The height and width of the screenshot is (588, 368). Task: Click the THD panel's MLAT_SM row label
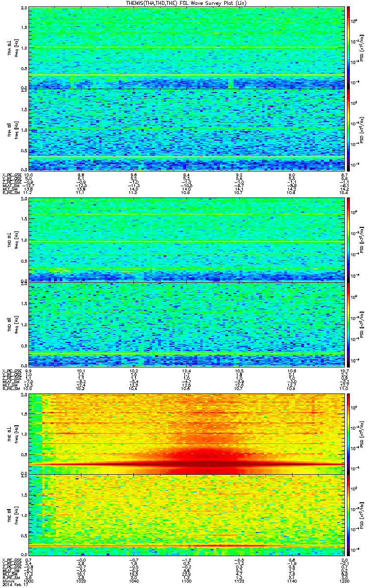pos(12,381)
